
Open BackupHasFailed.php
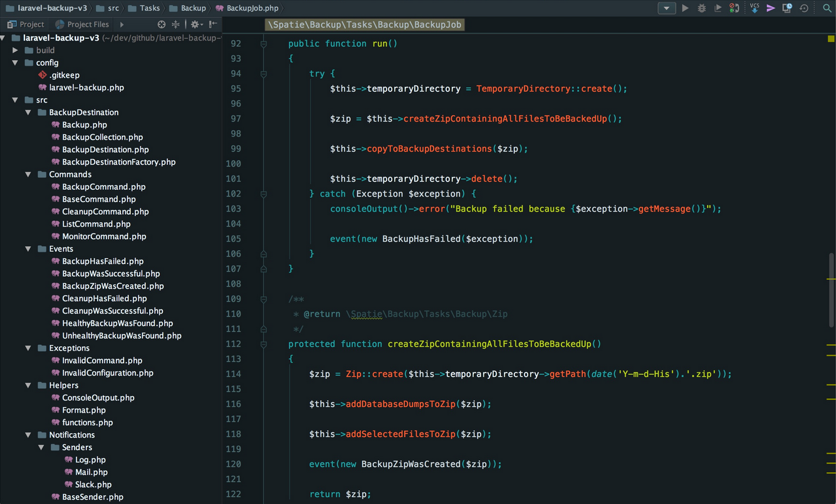coord(98,261)
